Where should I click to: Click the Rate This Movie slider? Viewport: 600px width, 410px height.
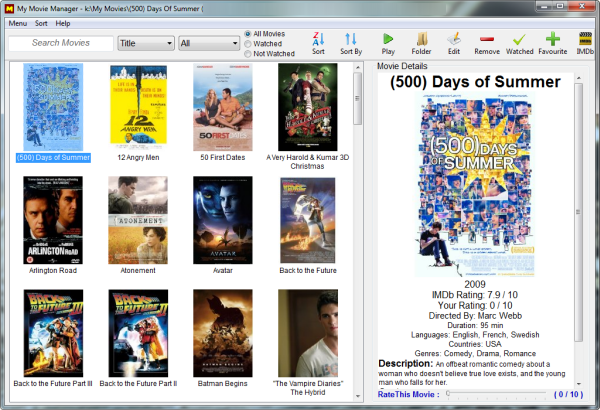point(497,394)
